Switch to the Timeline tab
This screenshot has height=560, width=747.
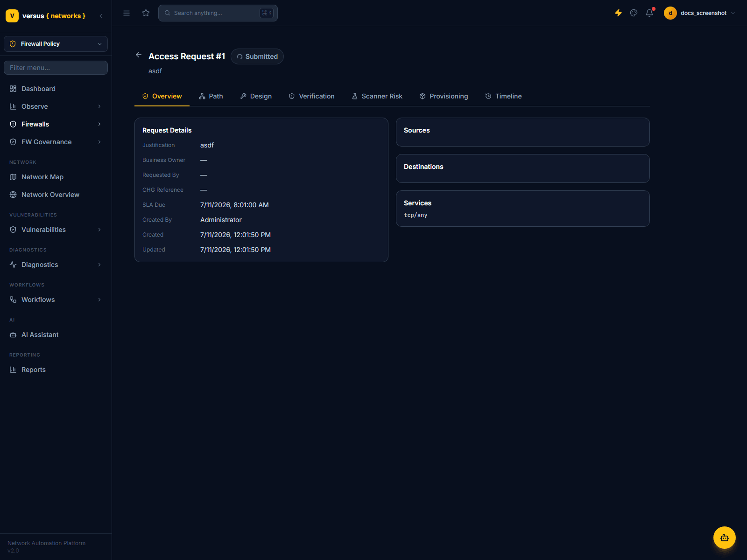click(504, 96)
